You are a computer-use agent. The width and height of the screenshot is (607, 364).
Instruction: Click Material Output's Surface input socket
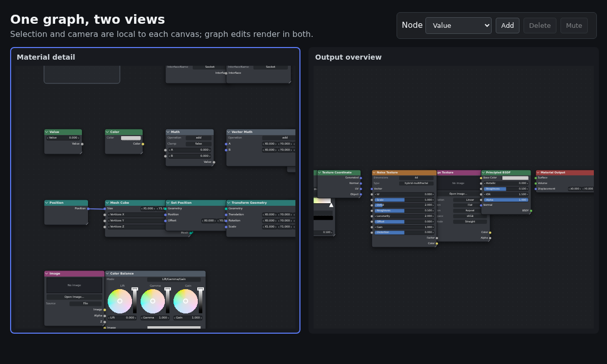click(x=536, y=178)
